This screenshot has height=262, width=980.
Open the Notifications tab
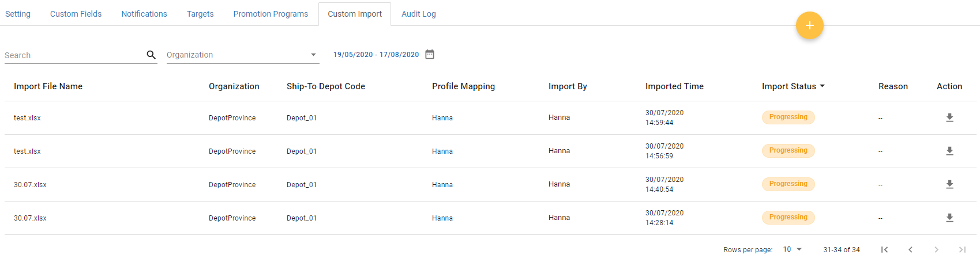click(x=144, y=14)
